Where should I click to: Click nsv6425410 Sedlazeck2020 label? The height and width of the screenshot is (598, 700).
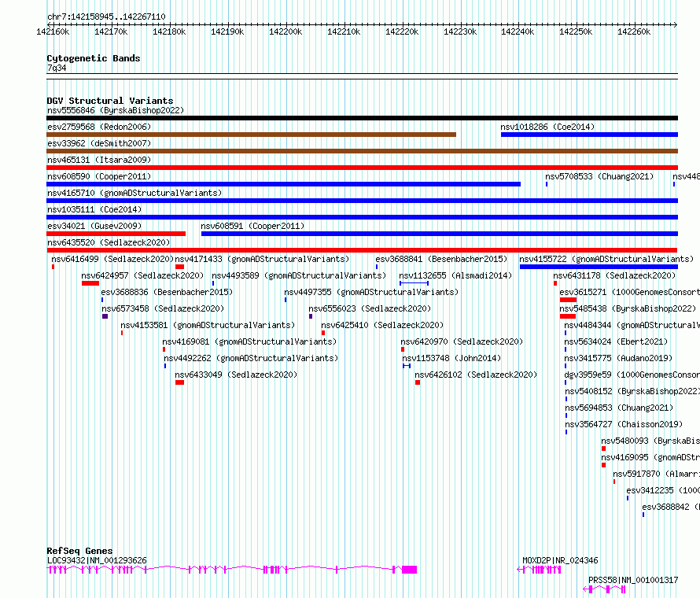coord(382,325)
